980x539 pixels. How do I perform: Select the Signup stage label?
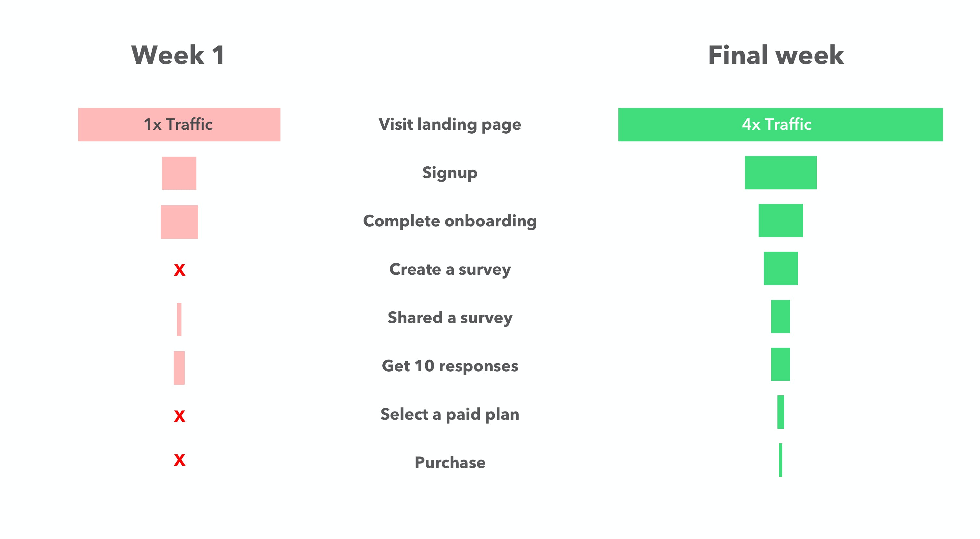click(x=450, y=173)
